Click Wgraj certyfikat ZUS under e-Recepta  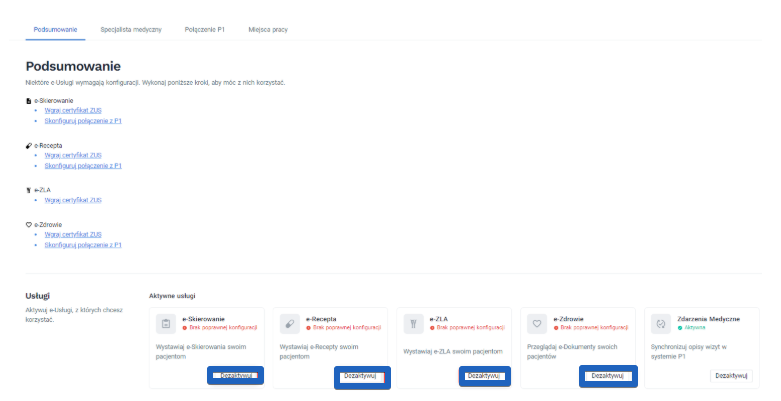tap(73, 155)
